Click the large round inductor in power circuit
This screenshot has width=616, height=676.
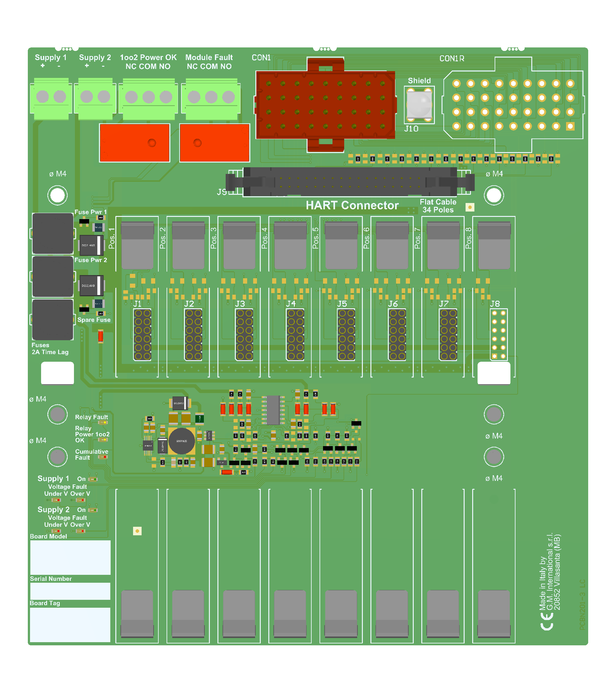click(182, 441)
